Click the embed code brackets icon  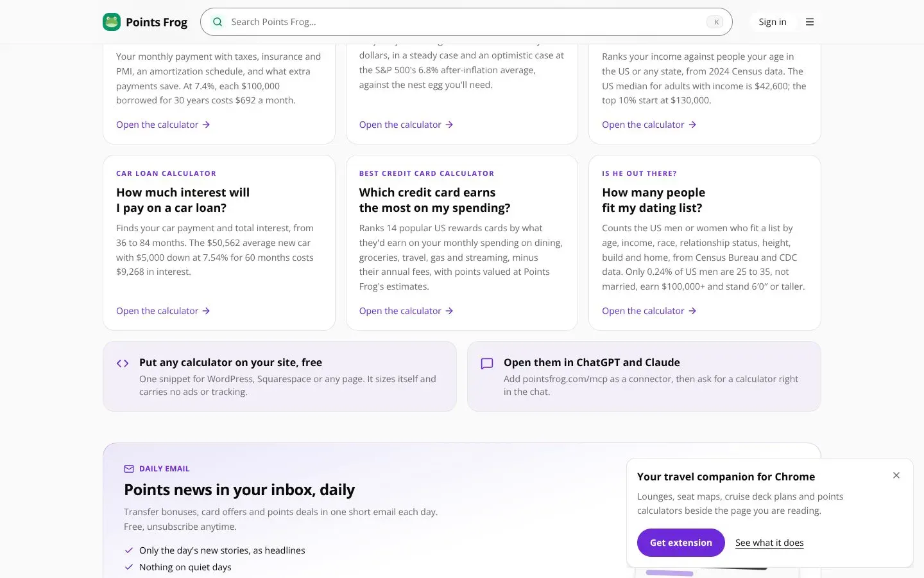pyautogui.click(x=123, y=363)
